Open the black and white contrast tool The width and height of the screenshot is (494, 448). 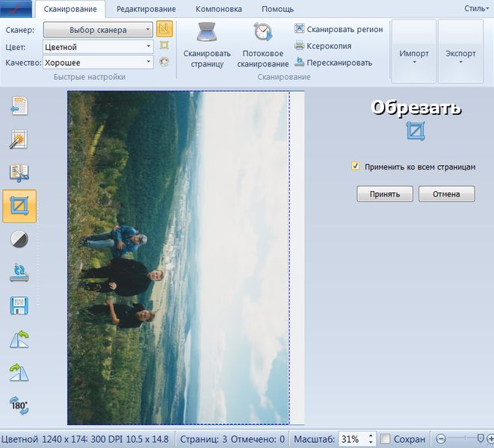click(x=19, y=239)
